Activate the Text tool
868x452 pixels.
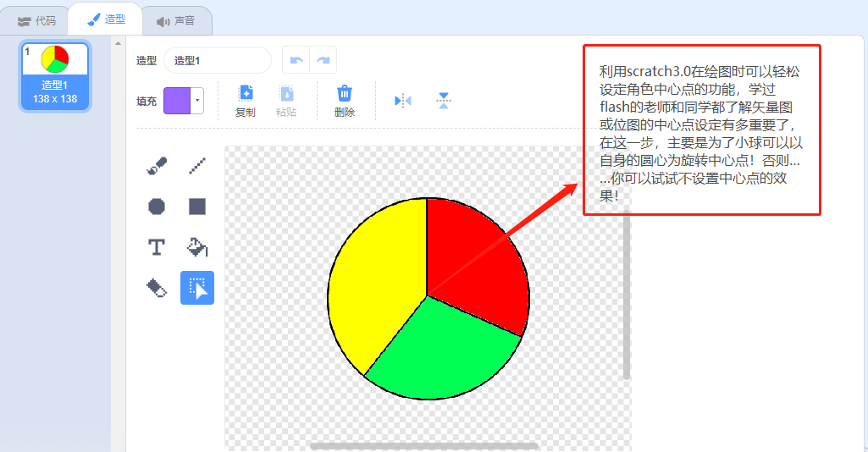pos(157,247)
